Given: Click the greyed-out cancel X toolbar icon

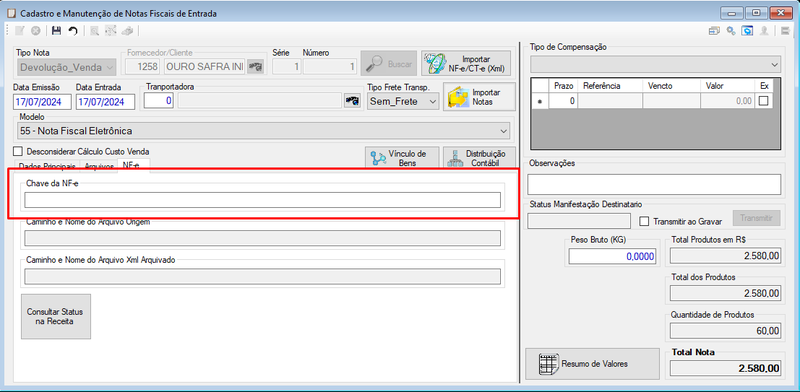Looking at the screenshot, I should coord(35,31).
